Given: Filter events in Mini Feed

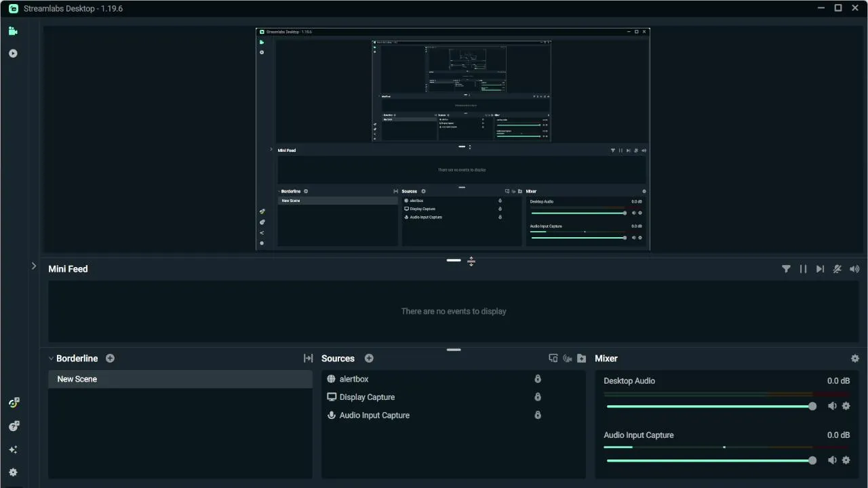Looking at the screenshot, I should tap(786, 269).
